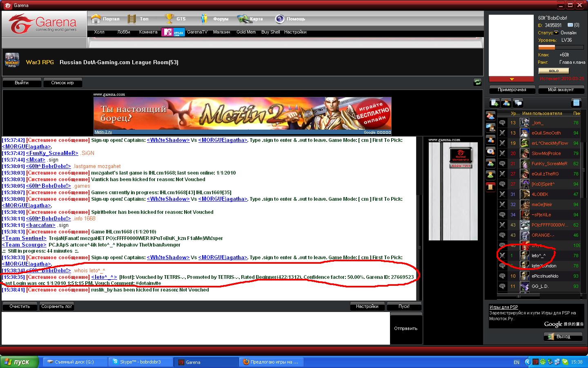Click the eye icon in user sidebar
The height and width of the screenshot is (368, 588).
(x=490, y=152)
